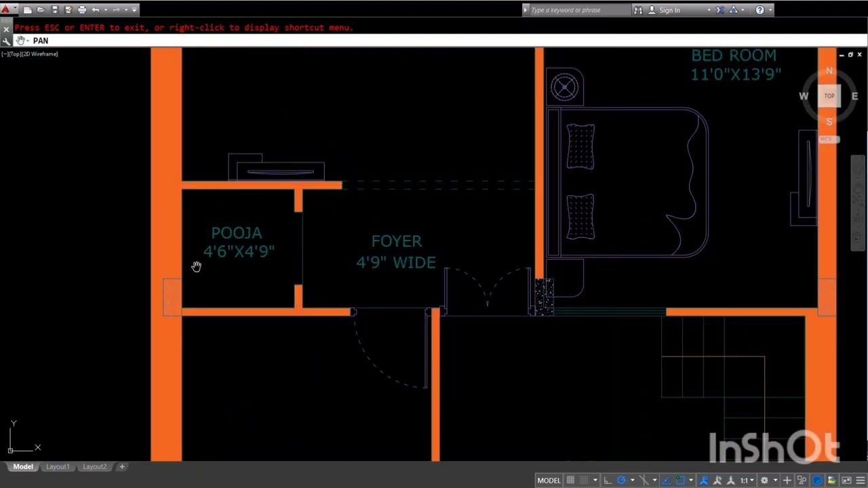Click the N direction on ViewCube compass
The width and height of the screenshot is (868, 488).
[829, 70]
